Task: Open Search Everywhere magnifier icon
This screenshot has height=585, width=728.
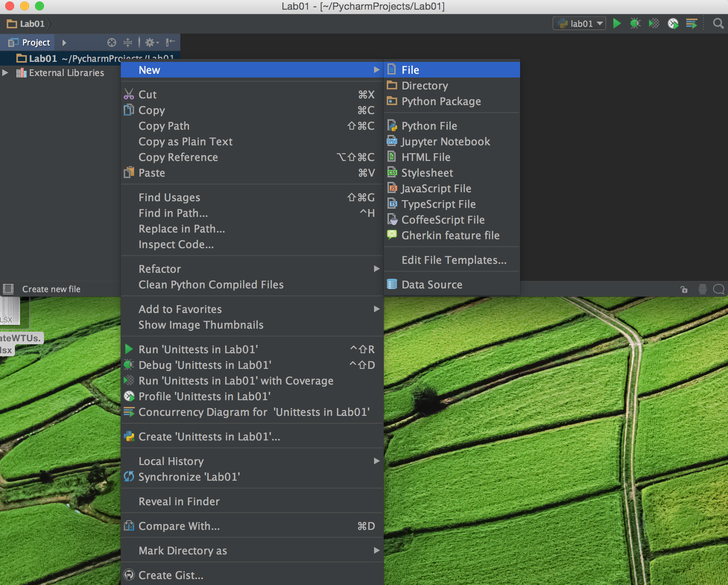Action: click(x=718, y=23)
